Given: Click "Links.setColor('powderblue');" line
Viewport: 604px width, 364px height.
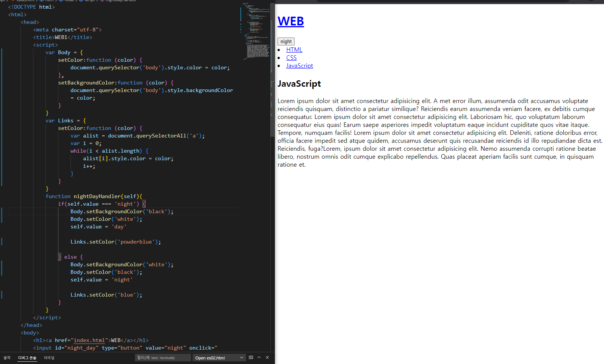Looking at the screenshot, I should 116,242.
